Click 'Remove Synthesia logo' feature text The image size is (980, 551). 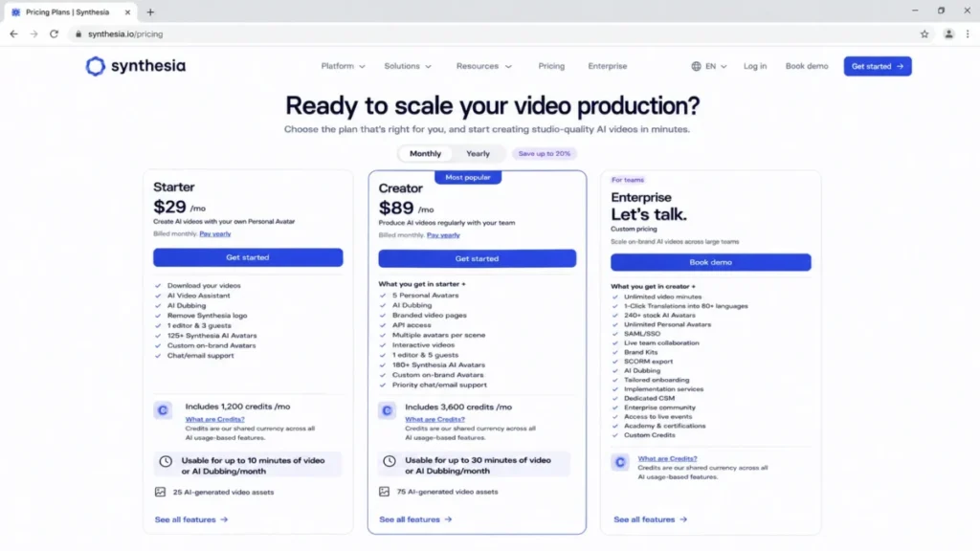207,316
